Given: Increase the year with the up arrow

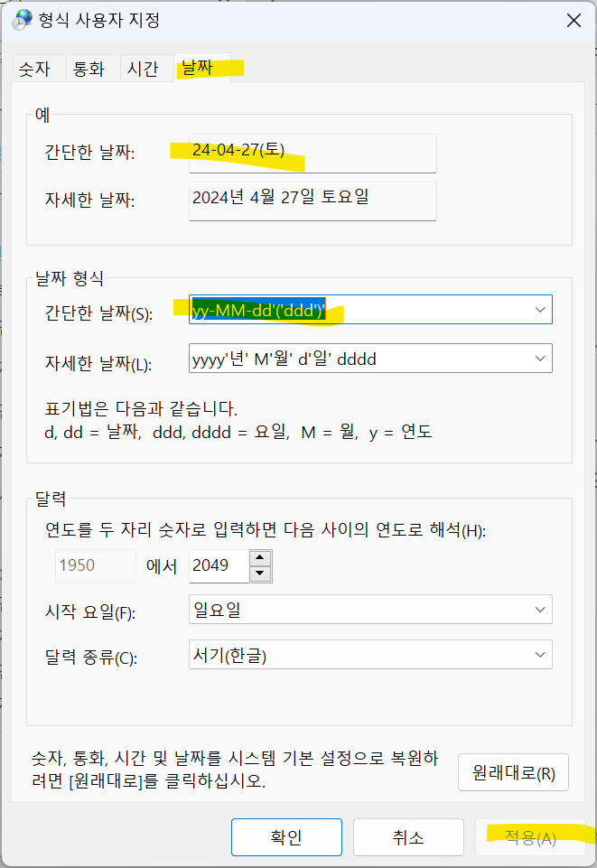Looking at the screenshot, I should (260, 557).
